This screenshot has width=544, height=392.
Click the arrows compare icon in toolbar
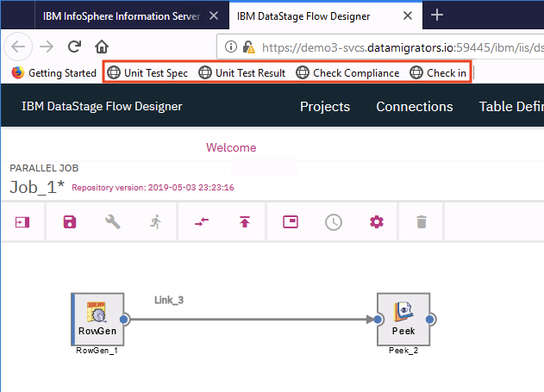tap(201, 222)
